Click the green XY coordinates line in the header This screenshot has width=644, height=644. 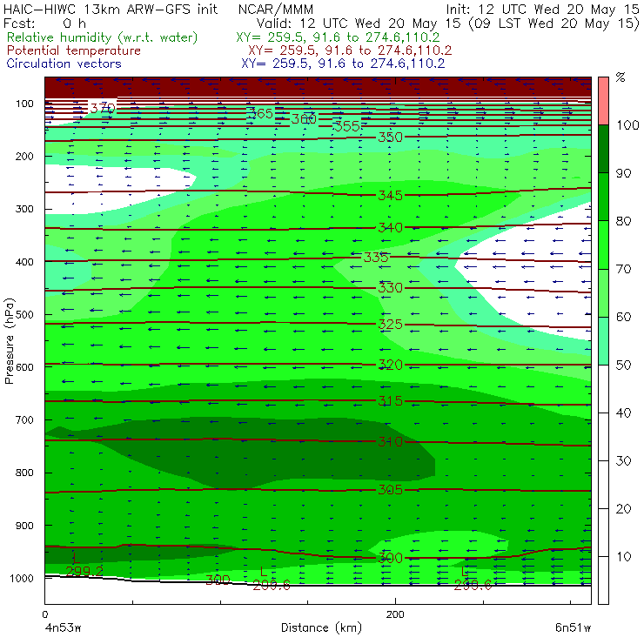tap(338, 37)
